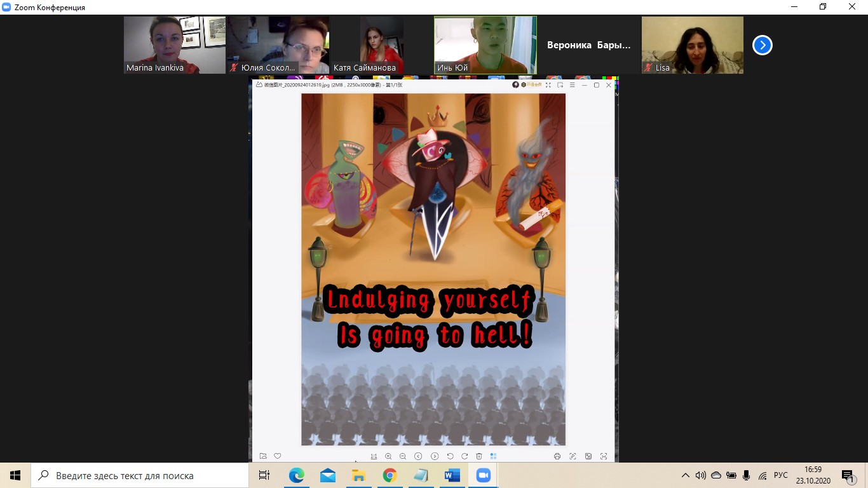Click the user avatar in viewer title bar

click(516, 85)
